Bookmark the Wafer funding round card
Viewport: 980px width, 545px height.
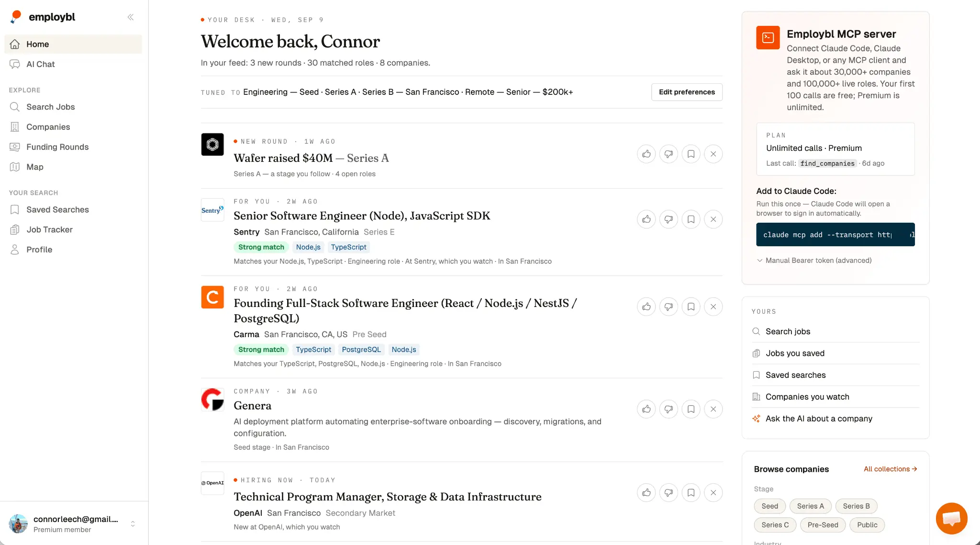click(x=691, y=154)
